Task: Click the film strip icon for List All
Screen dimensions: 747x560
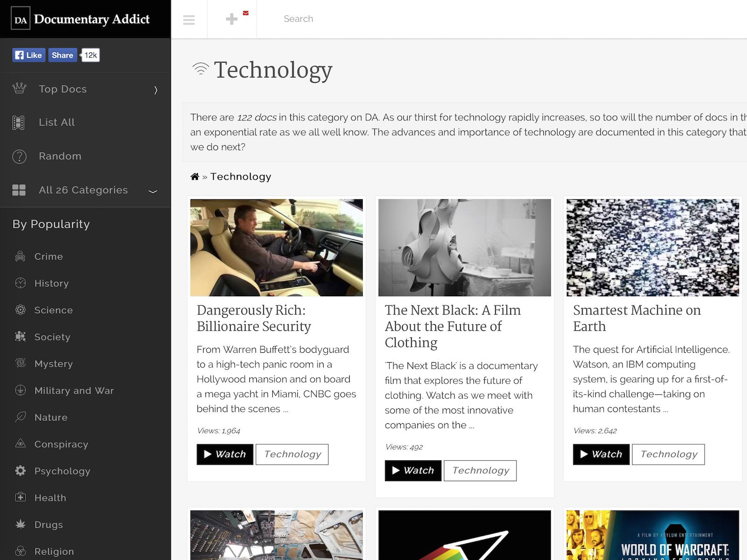Action: coord(18,123)
